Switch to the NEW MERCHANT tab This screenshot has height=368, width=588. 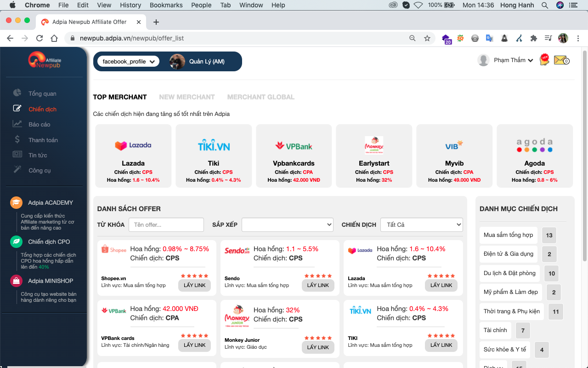coord(187,97)
